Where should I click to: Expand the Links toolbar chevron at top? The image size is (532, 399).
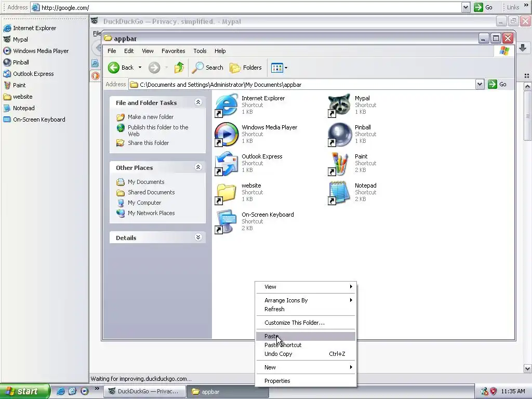pyautogui.click(x=526, y=6)
